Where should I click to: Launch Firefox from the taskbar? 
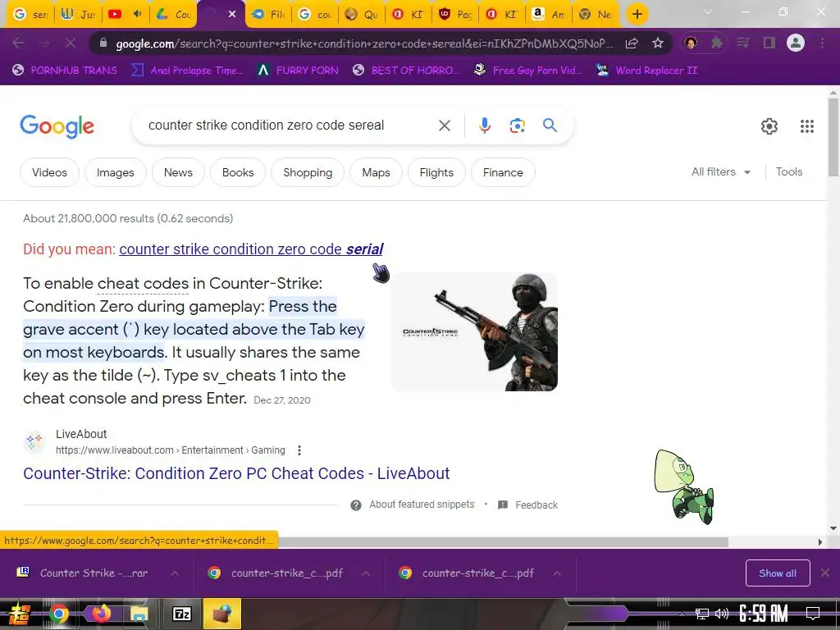tap(100, 614)
